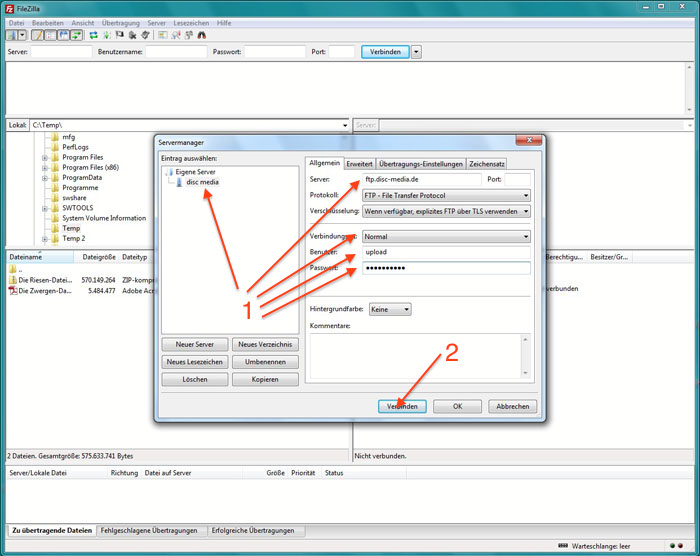Toggle the remote directory tree view
This screenshot has height=556, width=700.
click(64, 35)
